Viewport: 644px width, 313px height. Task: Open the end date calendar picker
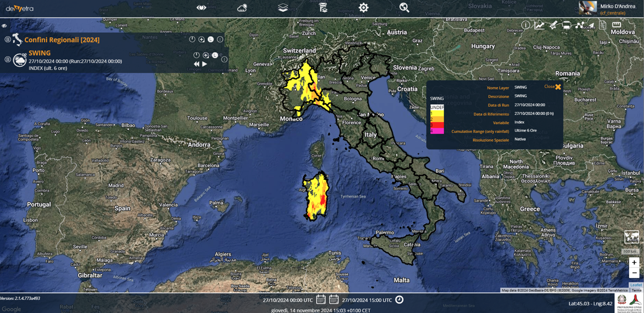coord(334,299)
